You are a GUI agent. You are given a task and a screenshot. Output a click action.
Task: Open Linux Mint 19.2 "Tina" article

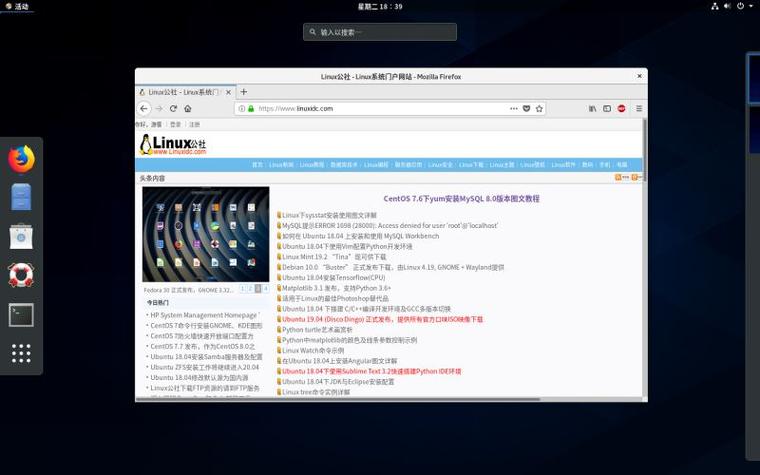pos(334,257)
